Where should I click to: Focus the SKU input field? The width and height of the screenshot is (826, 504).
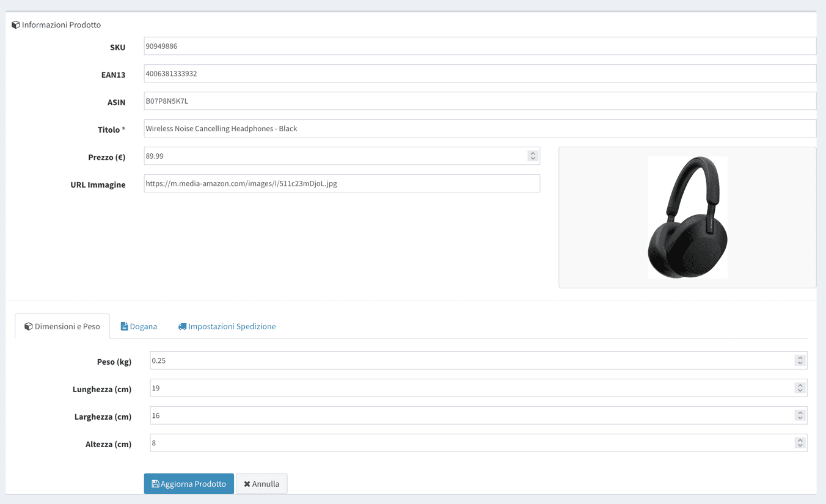click(480, 46)
